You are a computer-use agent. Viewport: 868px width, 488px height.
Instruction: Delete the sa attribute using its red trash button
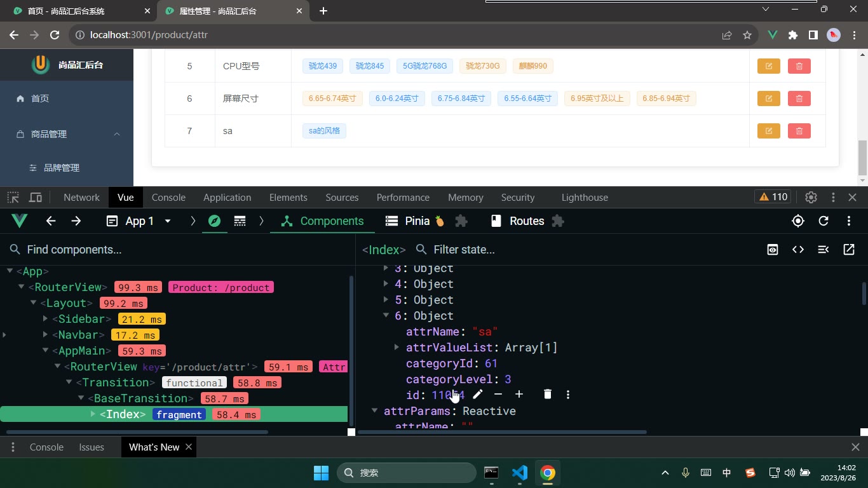pyautogui.click(x=799, y=131)
